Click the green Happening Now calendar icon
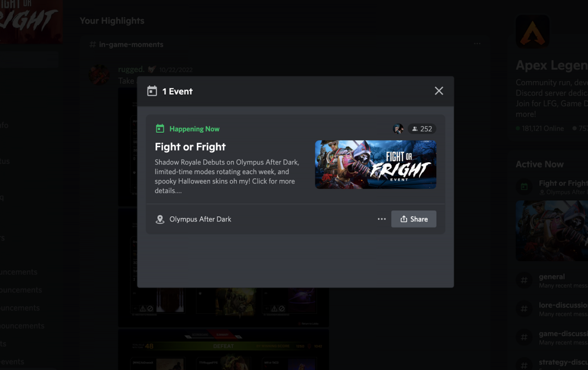Image resolution: width=588 pixels, height=370 pixels. (x=160, y=129)
